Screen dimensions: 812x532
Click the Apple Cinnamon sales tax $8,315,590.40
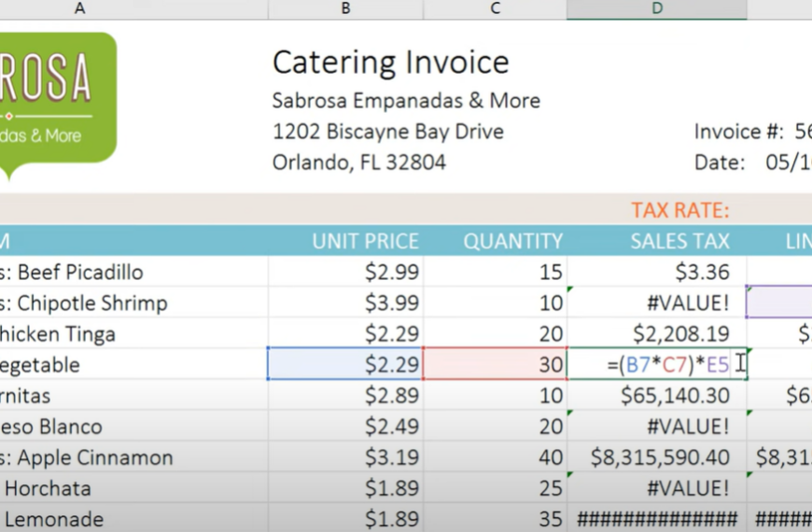pos(657,457)
